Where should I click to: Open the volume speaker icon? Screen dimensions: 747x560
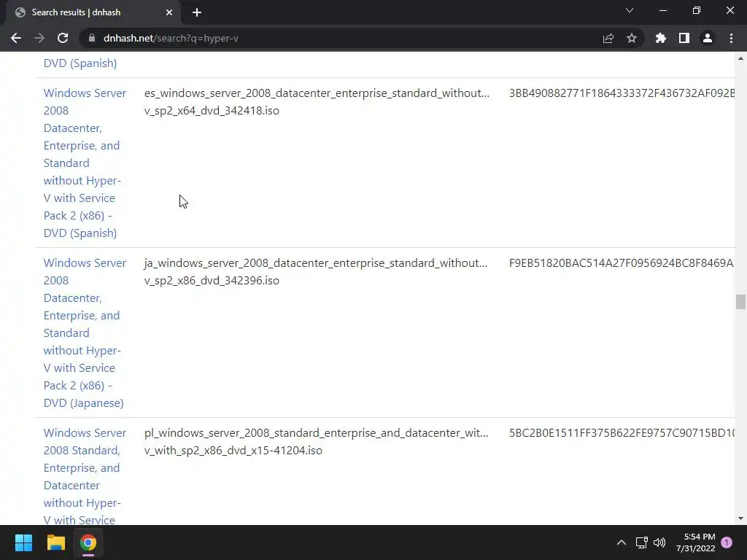point(659,542)
